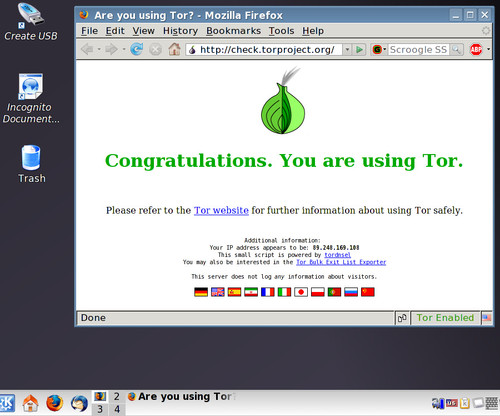Image resolution: width=500 pixels, height=416 pixels.
Task: Open the Create USB desktop icon
Action: 31,22
